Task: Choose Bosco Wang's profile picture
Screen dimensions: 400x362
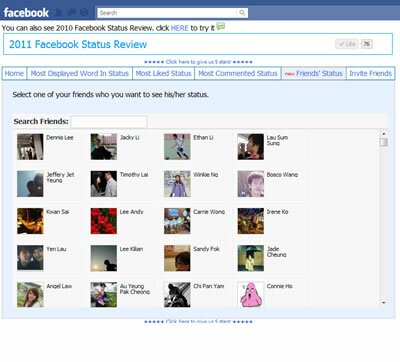Action: click(x=250, y=184)
